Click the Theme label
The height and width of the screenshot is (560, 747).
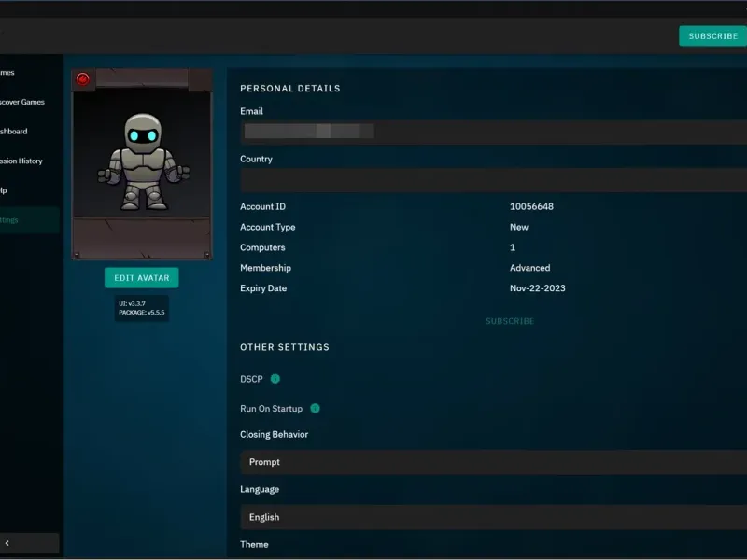(x=254, y=544)
